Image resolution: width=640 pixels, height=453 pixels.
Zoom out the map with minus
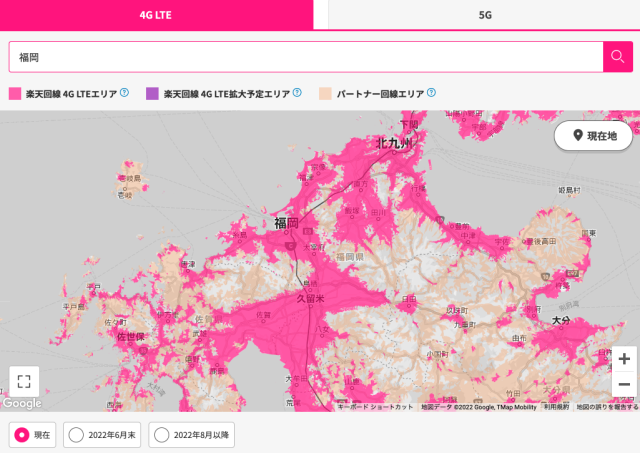(x=624, y=384)
